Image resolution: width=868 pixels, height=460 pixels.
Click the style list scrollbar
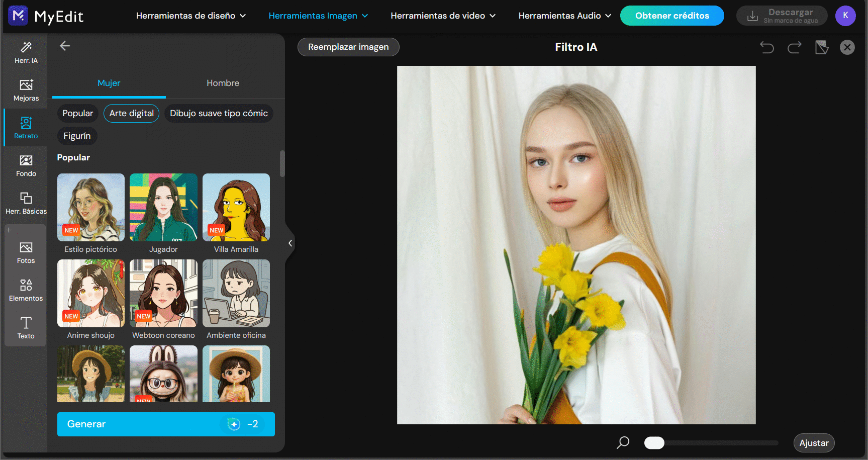click(282, 164)
